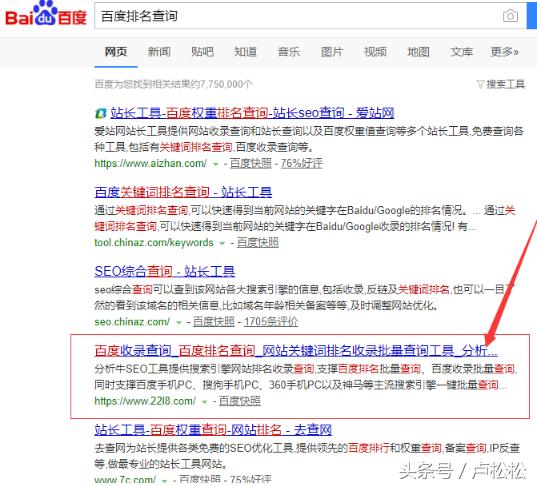Click the https://www.aizhan.com/ URL text
The height and width of the screenshot is (486, 537).
pyautogui.click(x=151, y=163)
